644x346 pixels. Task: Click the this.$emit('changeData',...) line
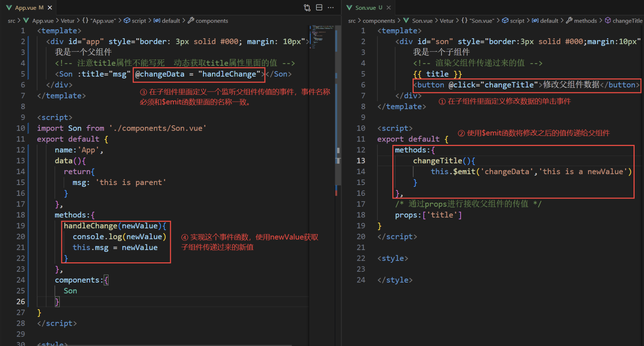click(531, 172)
